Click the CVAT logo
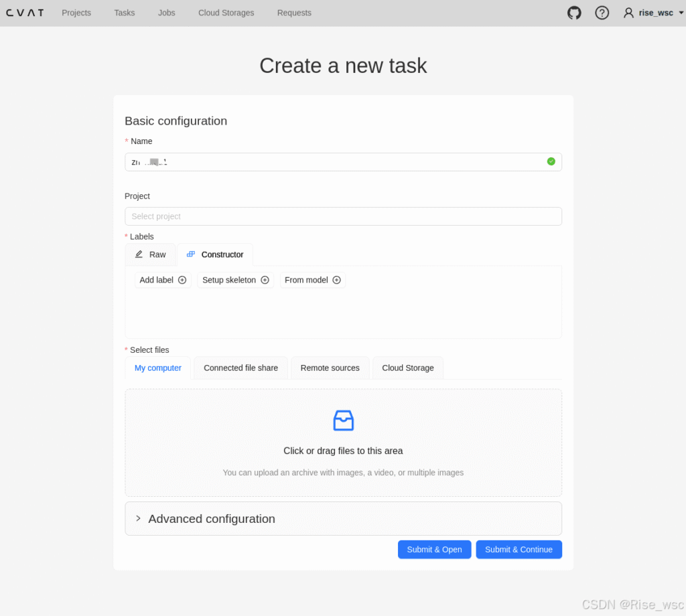 click(25, 13)
